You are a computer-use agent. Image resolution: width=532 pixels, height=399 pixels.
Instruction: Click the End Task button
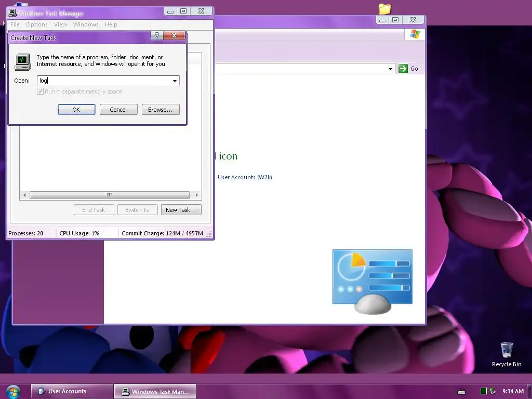click(94, 210)
